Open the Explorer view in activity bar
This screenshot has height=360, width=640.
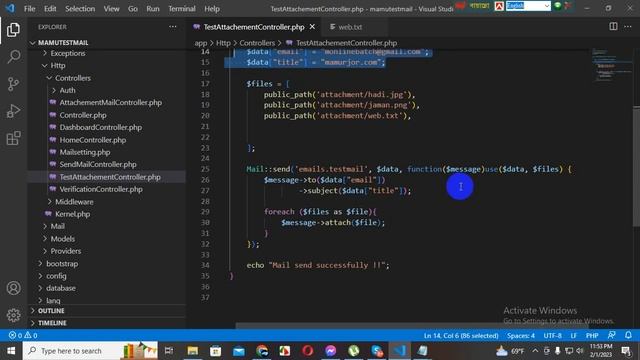click(13, 30)
